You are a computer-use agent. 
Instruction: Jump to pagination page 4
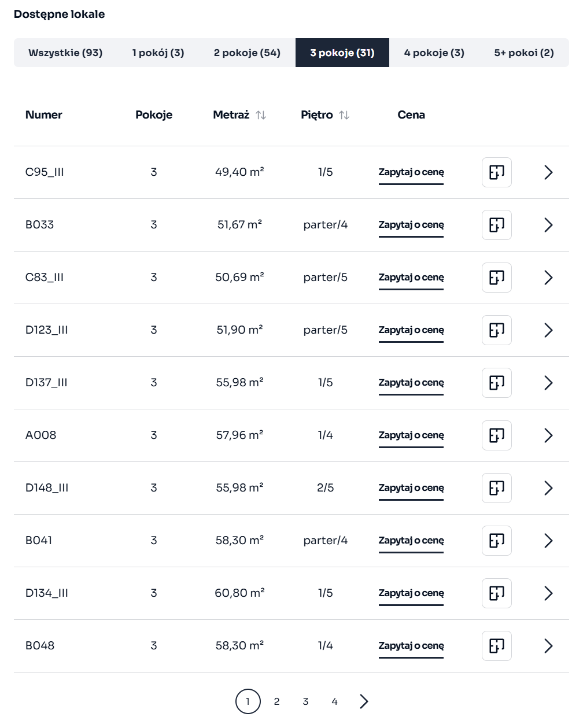[x=334, y=701]
